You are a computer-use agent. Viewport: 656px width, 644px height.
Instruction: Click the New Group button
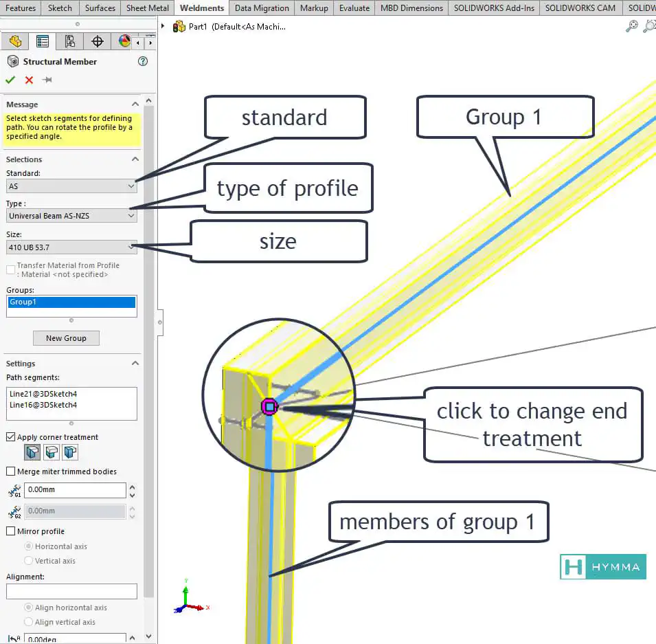tap(66, 338)
